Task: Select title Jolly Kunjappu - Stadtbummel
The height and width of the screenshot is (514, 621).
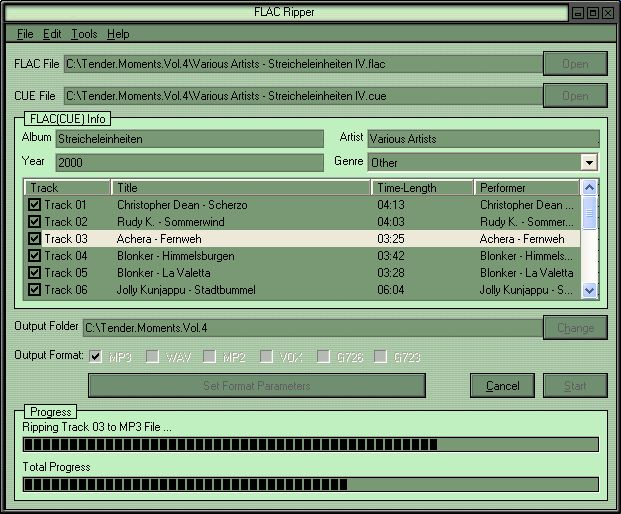Action: 186,290
